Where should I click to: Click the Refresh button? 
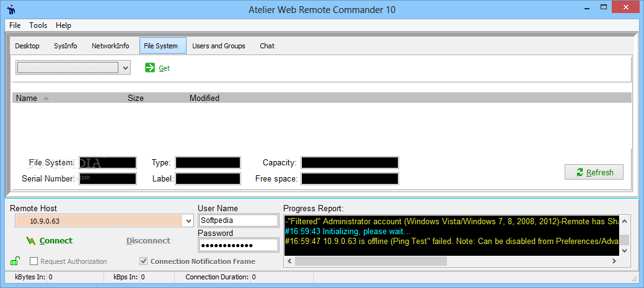point(594,172)
